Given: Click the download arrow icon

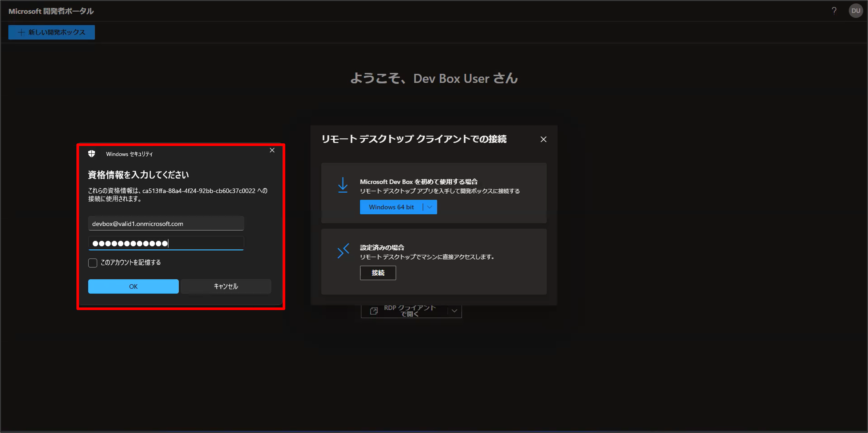Looking at the screenshot, I should [x=343, y=185].
